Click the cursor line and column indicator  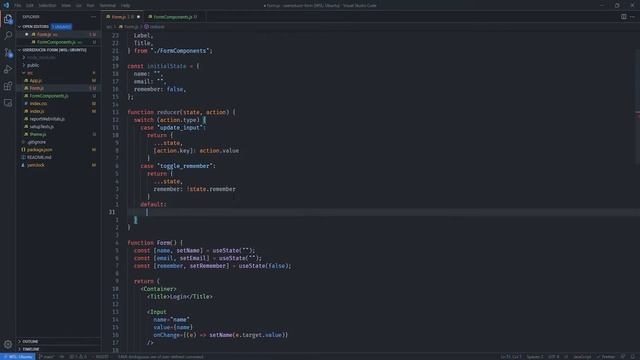coord(511,357)
